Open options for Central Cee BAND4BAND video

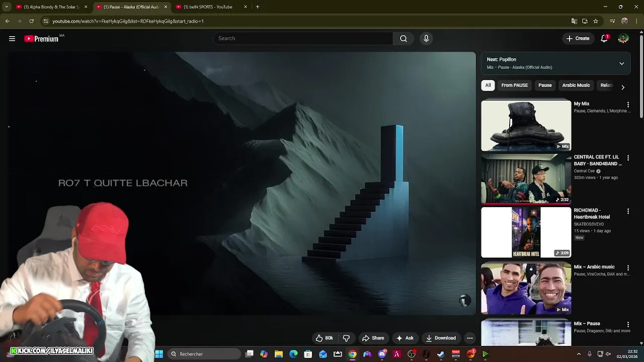[x=628, y=158]
